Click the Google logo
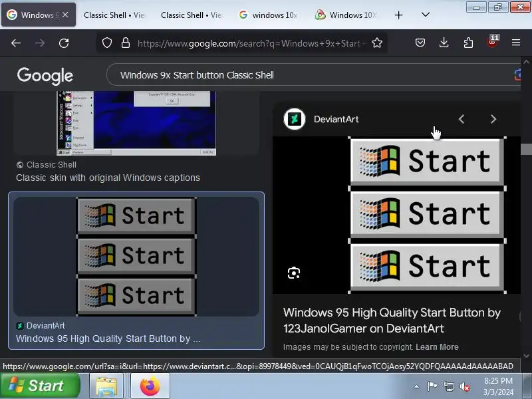This screenshot has width=532, height=399. pyautogui.click(x=45, y=76)
